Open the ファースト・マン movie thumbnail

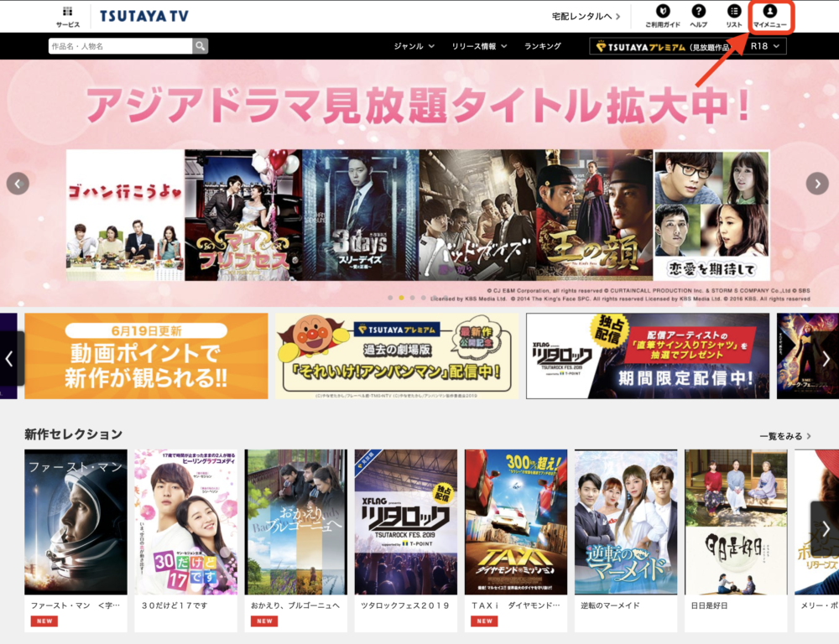(x=76, y=522)
